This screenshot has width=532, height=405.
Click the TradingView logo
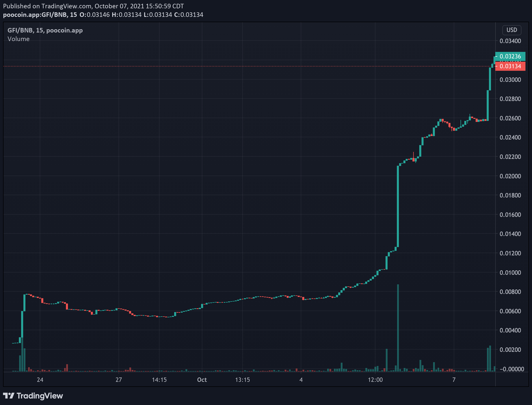click(x=33, y=396)
